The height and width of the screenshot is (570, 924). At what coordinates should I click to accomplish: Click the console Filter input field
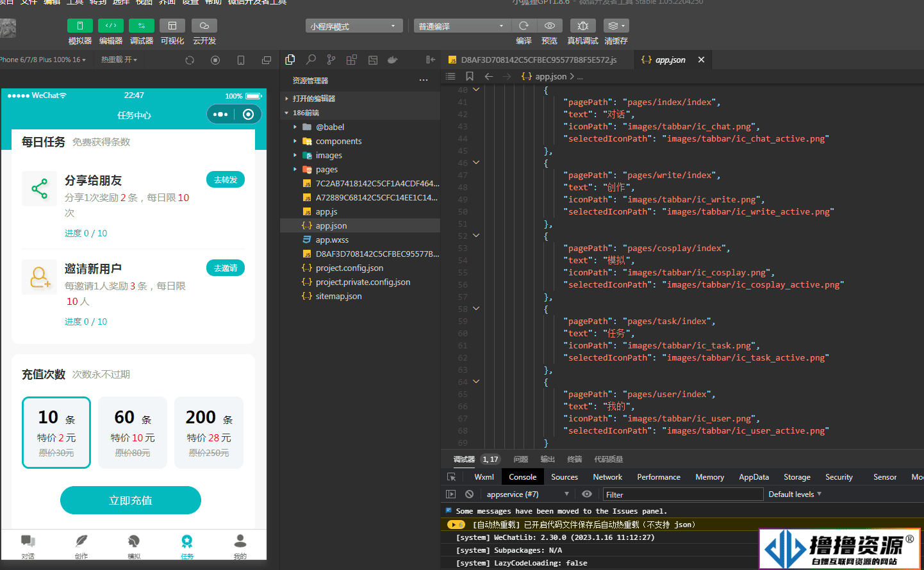pyautogui.click(x=683, y=494)
